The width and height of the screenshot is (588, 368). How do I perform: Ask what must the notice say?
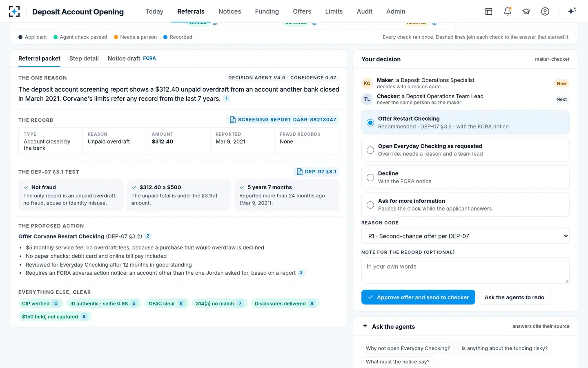[398, 361]
